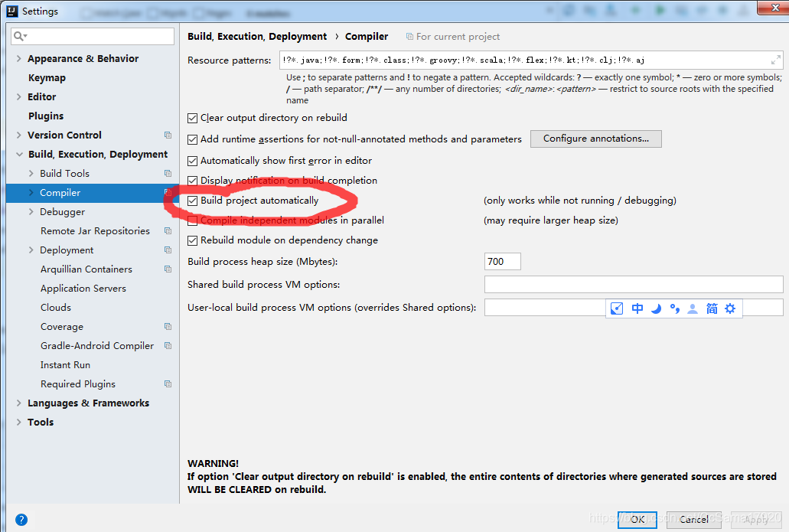Toggle Add runtime assertions checkbox
The image size is (789, 532).
(x=192, y=139)
